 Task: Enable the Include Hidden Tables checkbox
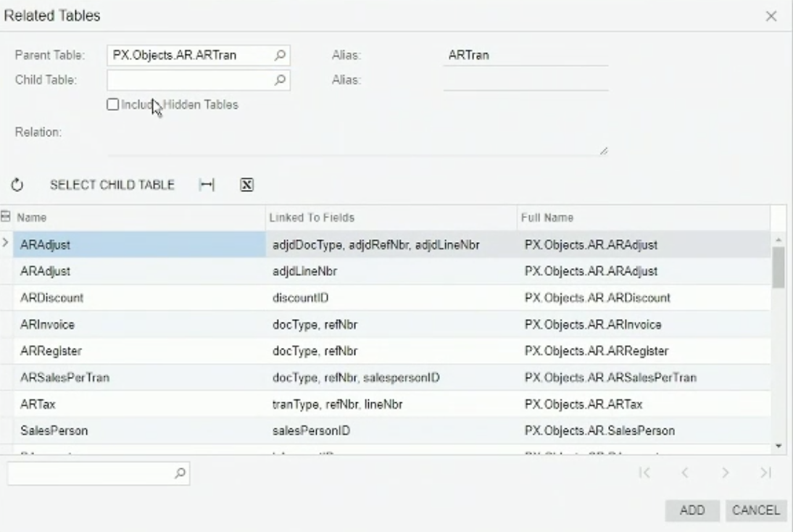tap(112, 105)
